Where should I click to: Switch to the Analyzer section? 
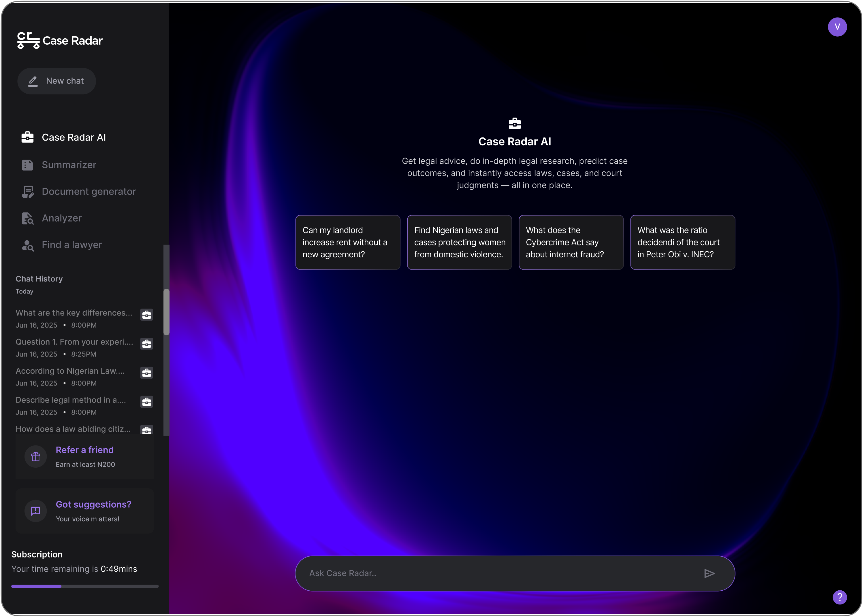[x=61, y=218]
